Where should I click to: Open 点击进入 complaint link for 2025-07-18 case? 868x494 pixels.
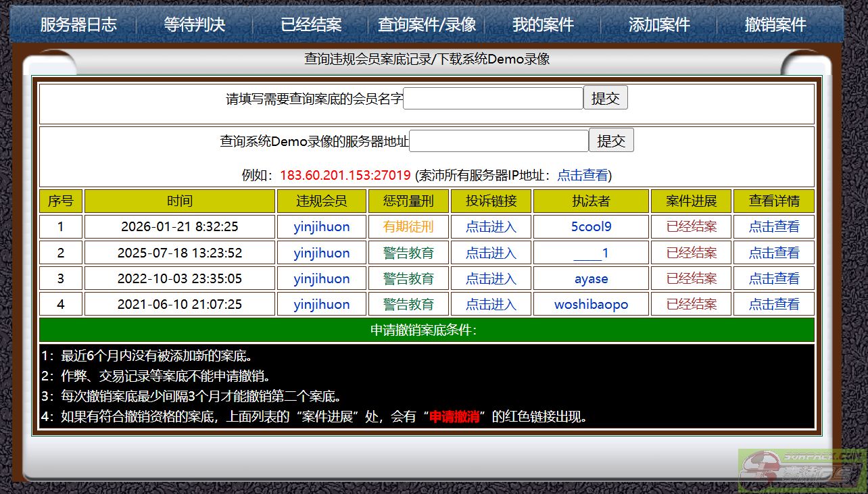pos(491,253)
